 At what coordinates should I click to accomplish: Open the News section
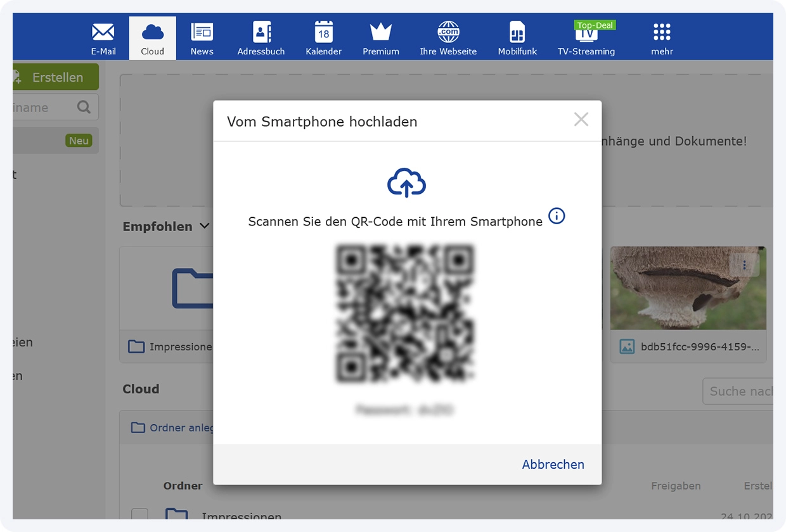coord(202,39)
